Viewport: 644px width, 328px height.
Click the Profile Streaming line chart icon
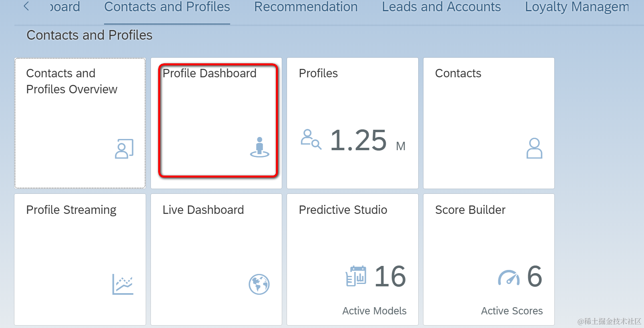[x=122, y=284]
